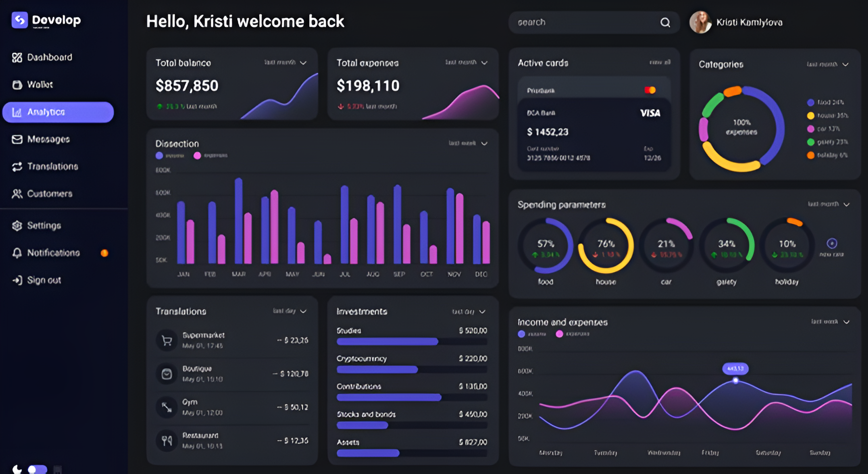The width and height of the screenshot is (868, 474).
Task: Click the Sign out link
Action: (x=43, y=280)
